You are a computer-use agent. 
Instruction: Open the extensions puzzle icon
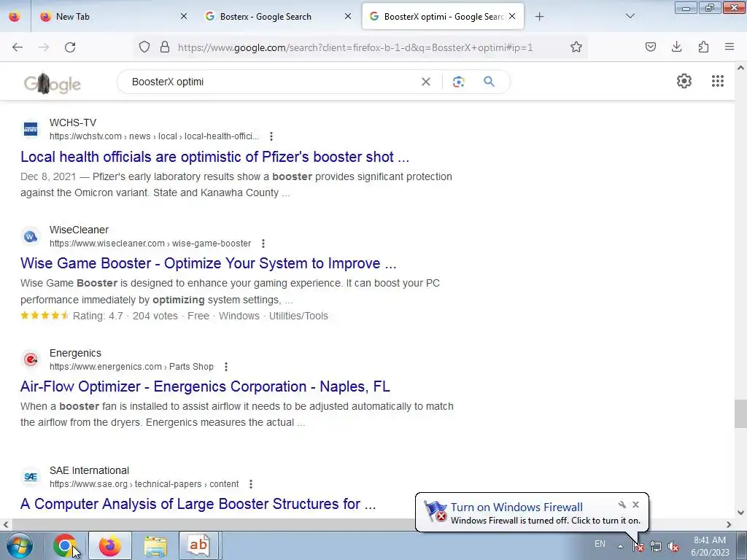pyautogui.click(x=703, y=47)
